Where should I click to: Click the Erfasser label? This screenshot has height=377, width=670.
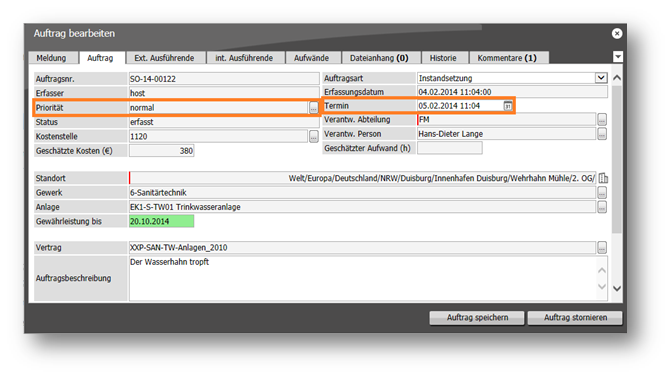(x=50, y=93)
